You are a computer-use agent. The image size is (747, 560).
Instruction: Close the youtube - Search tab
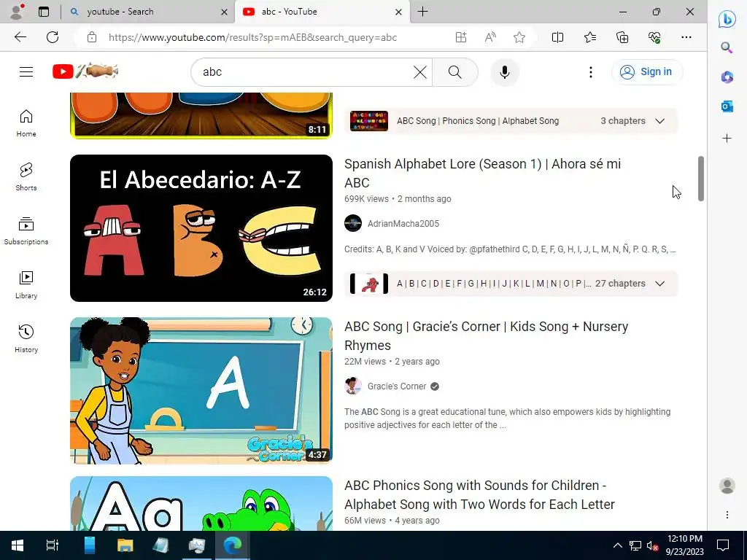(x=224, y=12)
